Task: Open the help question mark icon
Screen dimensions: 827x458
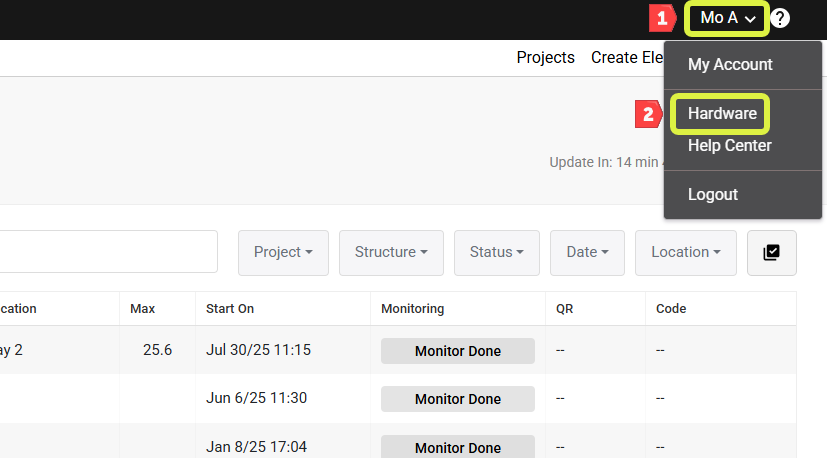Action: click(x=780, y=18)
